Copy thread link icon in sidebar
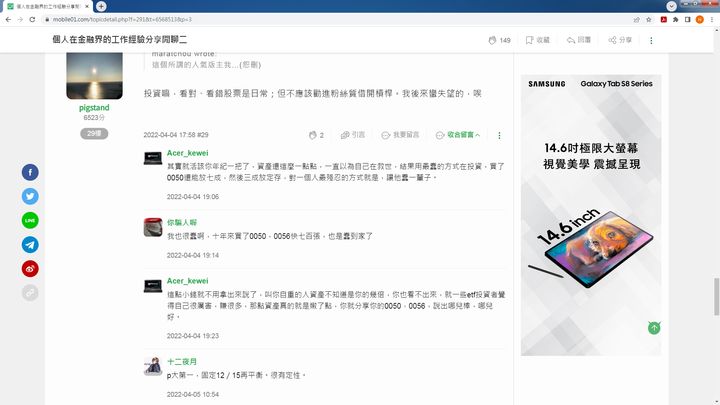Screen dimensions: 720x405 coord(30,292)
